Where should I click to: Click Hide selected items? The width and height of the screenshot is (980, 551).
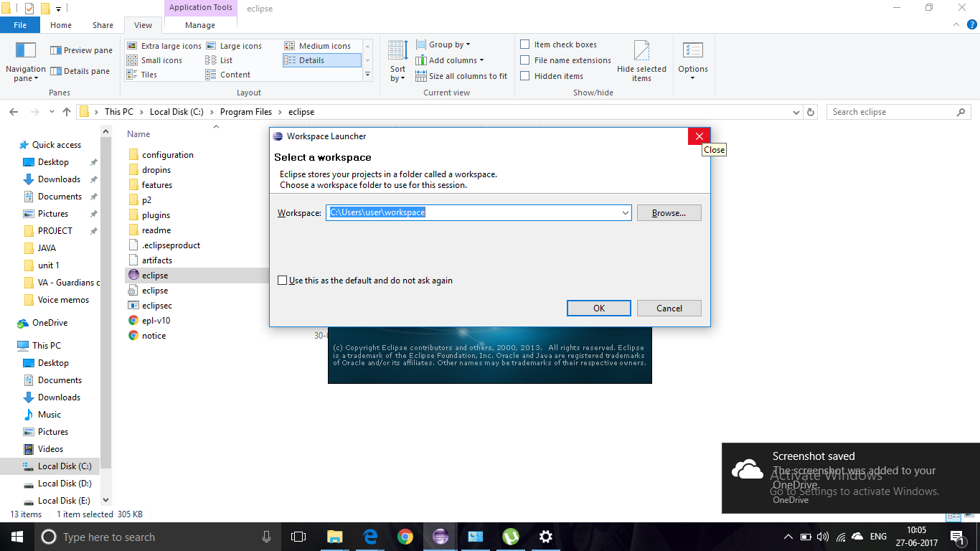(x=641, y=60)
